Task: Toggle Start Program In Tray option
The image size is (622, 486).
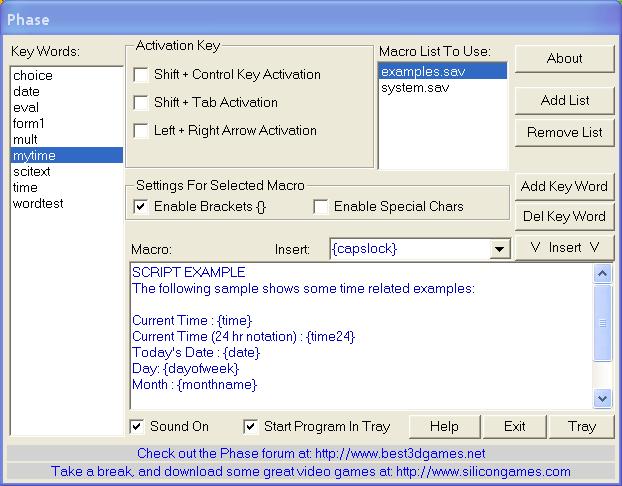Action: pyautogui.click(x=251, y=427)
